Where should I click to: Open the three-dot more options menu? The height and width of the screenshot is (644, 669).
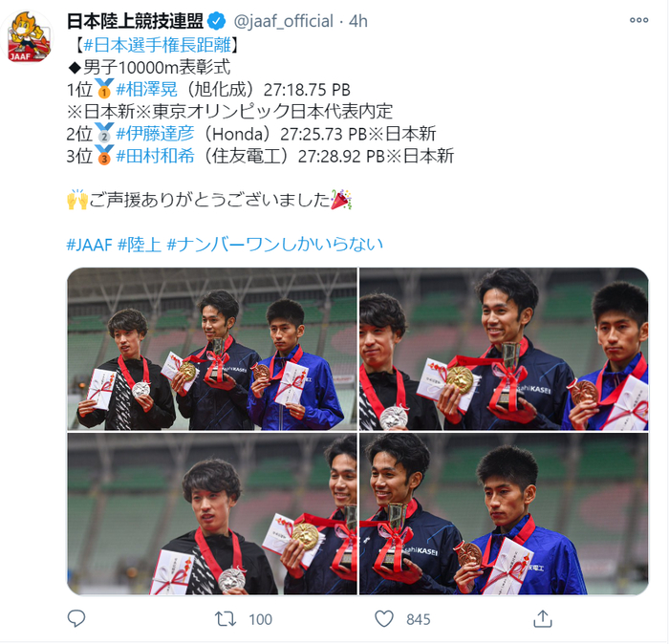[638, 20]
